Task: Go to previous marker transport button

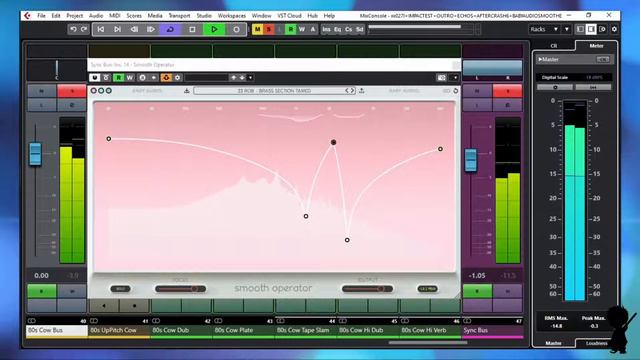Action: [x=101, y=29]
